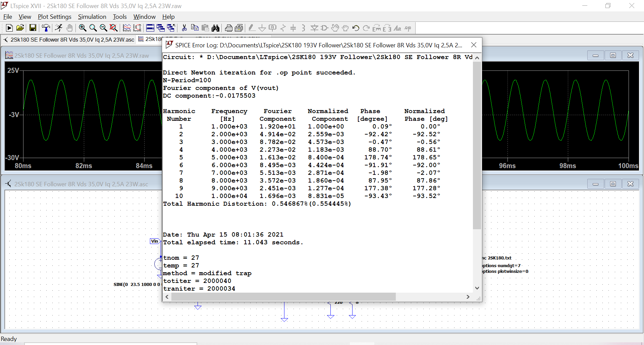Screen dimensions: 644x345
Task: Open the Simulation menu
Action: pyautogui.click(x=92, y=17)
